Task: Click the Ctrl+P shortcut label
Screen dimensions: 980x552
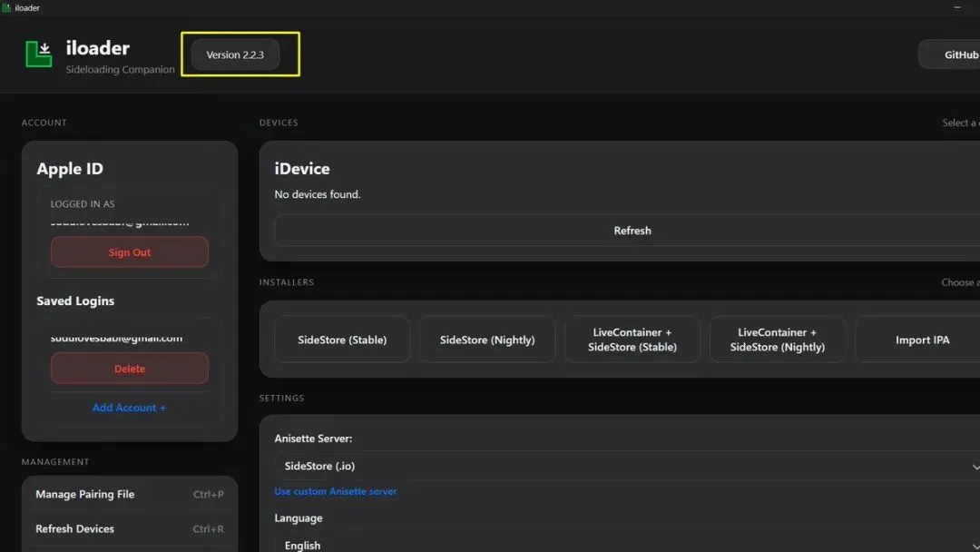Action: pos(208,494)
